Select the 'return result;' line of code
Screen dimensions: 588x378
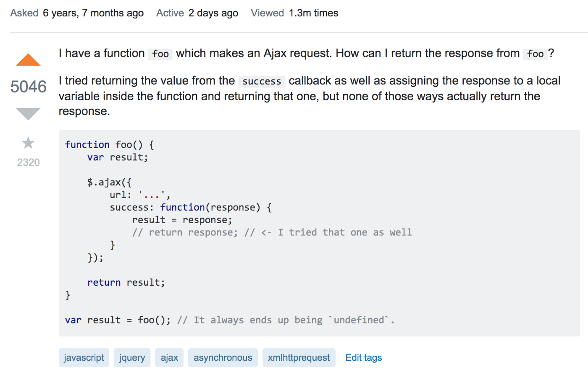(126, 282)
